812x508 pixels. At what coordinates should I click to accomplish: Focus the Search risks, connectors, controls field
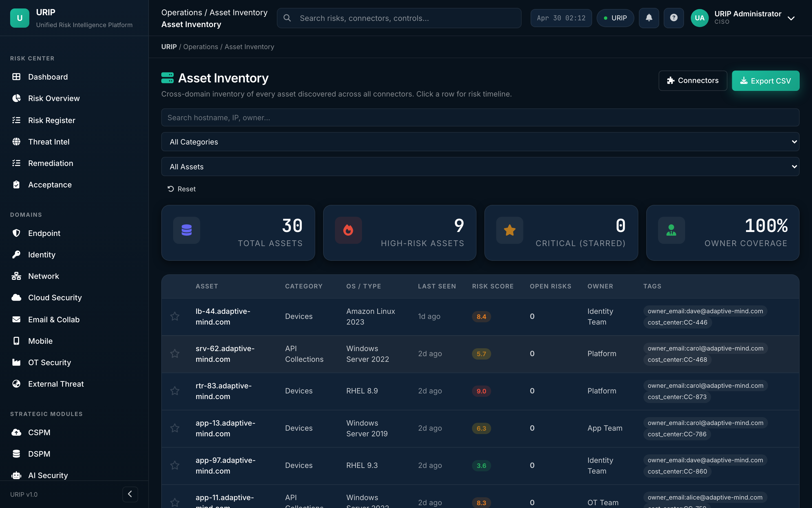[x=399, y=18]
